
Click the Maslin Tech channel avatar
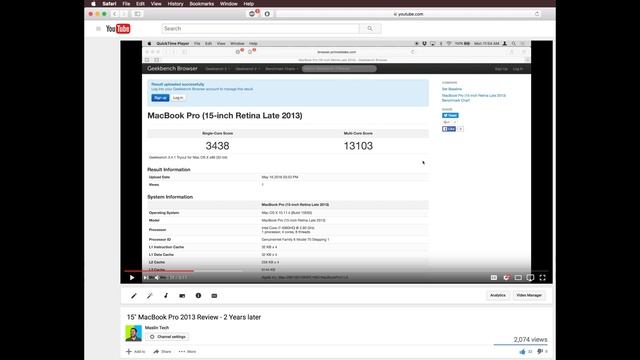133,333
